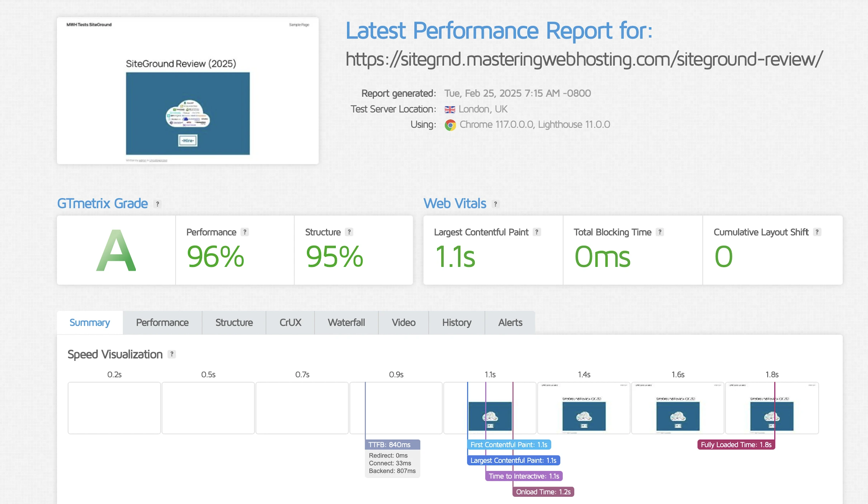Click the question mark beside Structure score
Image resolution: width=868 pixels, height=504 pixels.
tap(349, 232)
